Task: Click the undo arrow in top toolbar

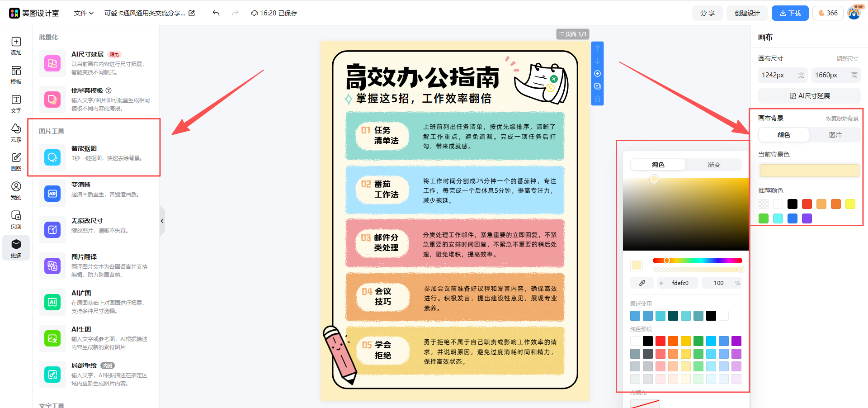Action: point(216,13)
